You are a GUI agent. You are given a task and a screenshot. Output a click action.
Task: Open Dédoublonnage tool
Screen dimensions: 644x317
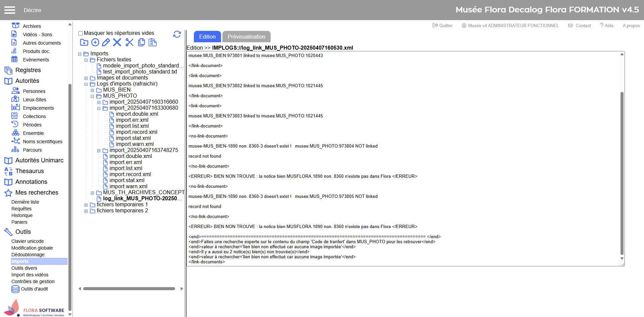pyautogui.click(x=28, y=255)
